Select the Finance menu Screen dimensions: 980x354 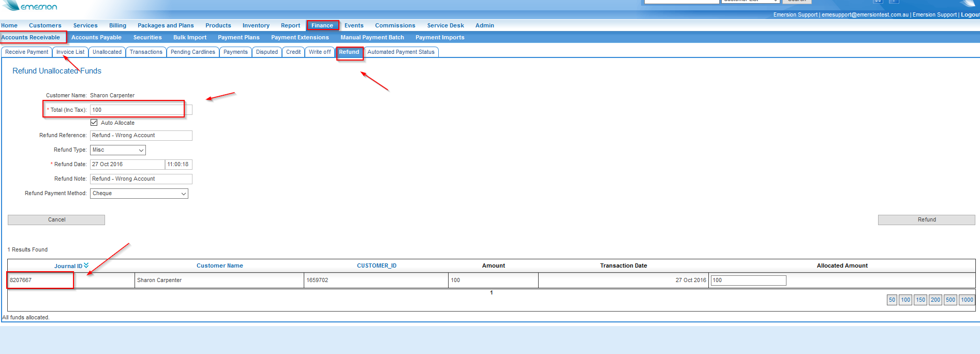pyautogui.click(x=322, y=25)
